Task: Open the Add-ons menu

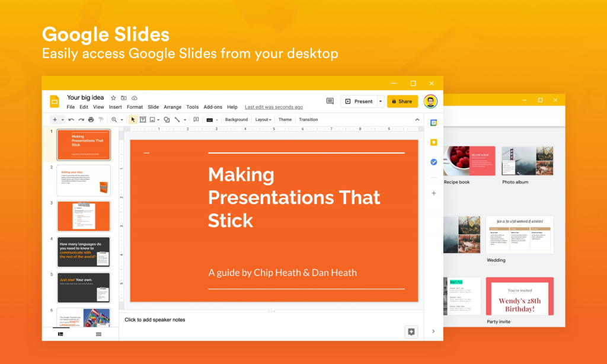Action: (213, 107)
